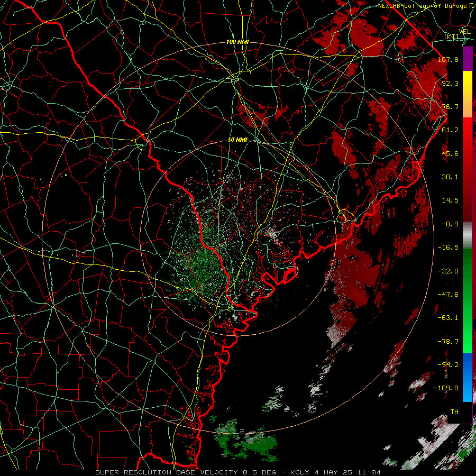This screenshot has height=476, width=476.
Task: Select the -32.0 value on the velocity scale
Action: (x=448, y=271)
